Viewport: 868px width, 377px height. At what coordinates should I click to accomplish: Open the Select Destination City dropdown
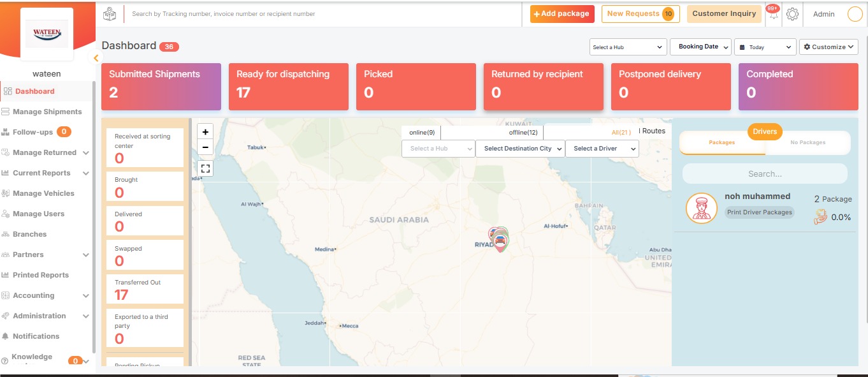click(x=520, y=149)
